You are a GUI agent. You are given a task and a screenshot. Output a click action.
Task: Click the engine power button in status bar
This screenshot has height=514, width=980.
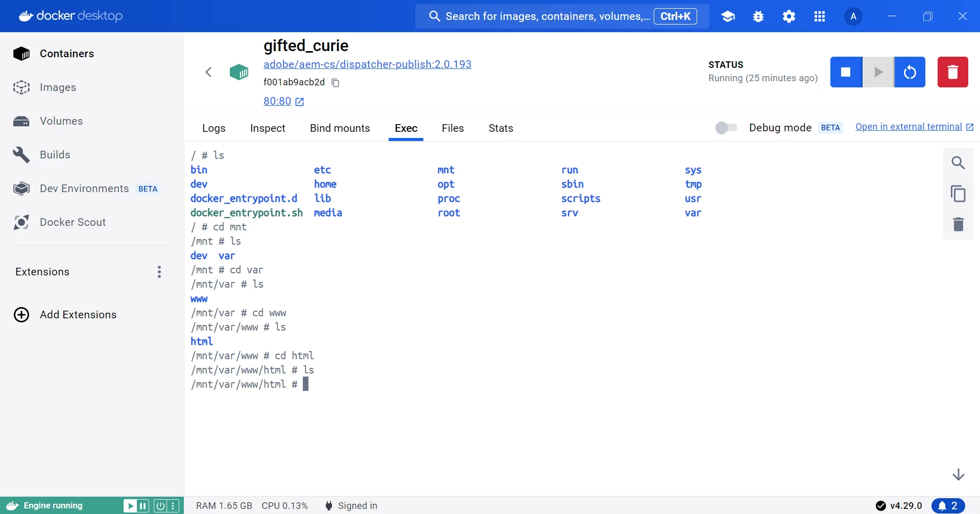tap(160, 506)
